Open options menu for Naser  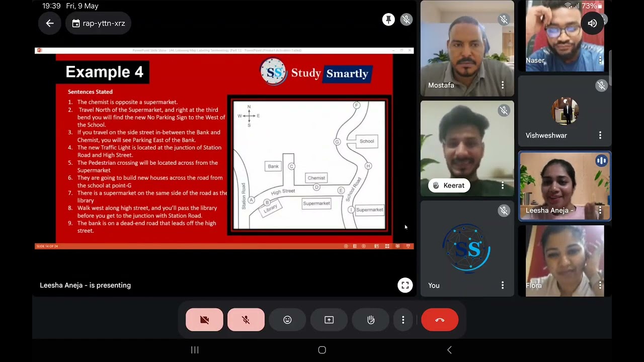click(x=600, y=60)
